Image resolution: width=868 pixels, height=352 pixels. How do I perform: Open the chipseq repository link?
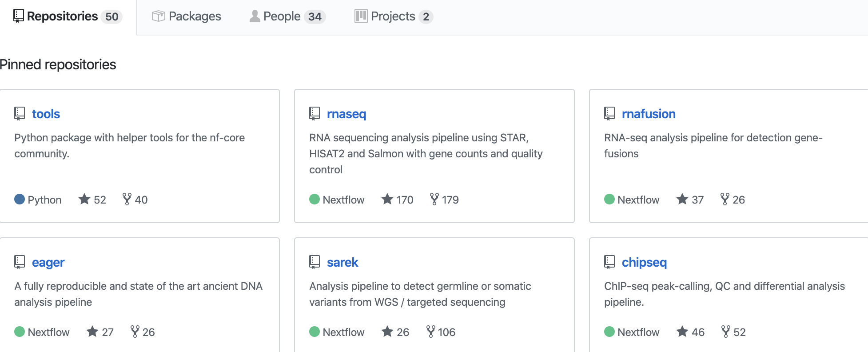(x=644, y=262)
